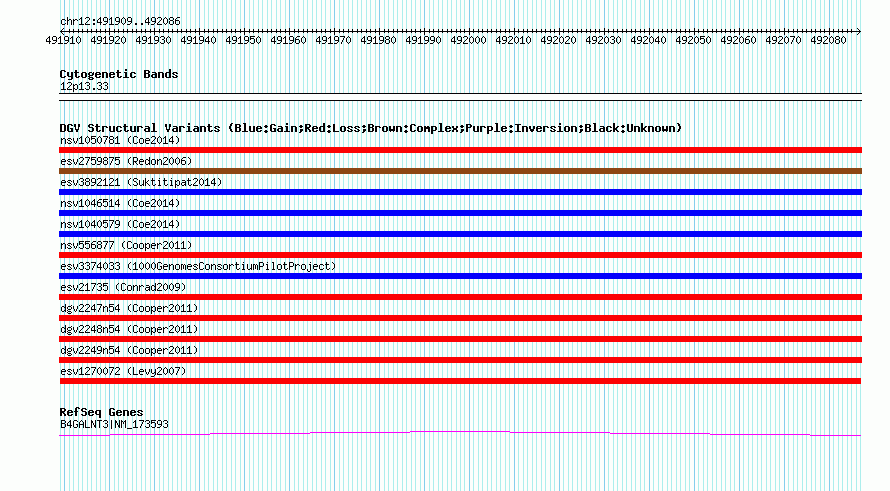Open the esv3374033 1000GenomesConsortiumPilotProject label
The height and width of the screenshot is (491, 890).
[198, 266]
